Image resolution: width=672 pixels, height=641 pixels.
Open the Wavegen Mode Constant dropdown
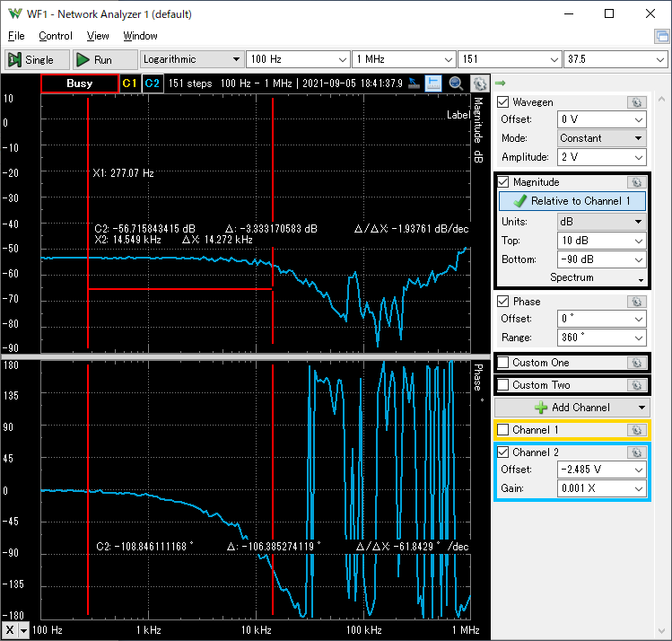[x=602, y=138]
